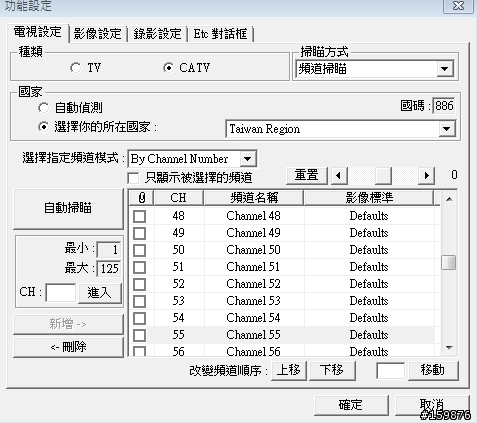Click the CH number 51 cell
This screenshot has height=423, width=477.
178,267
